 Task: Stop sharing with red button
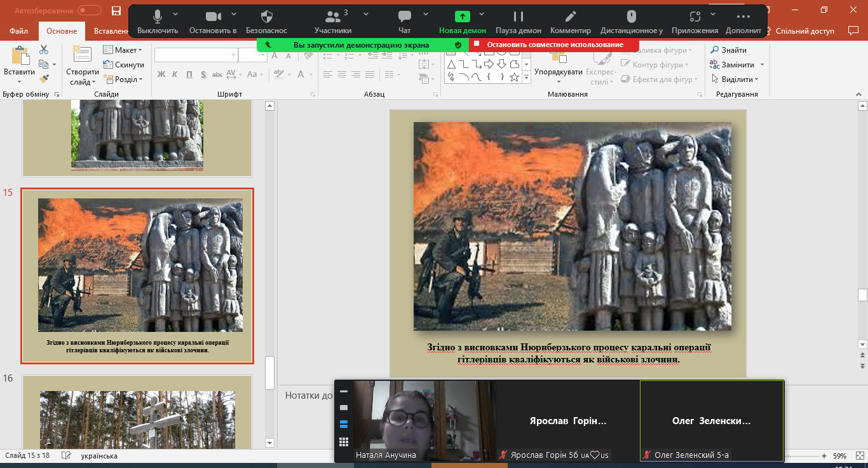[554, 45]
